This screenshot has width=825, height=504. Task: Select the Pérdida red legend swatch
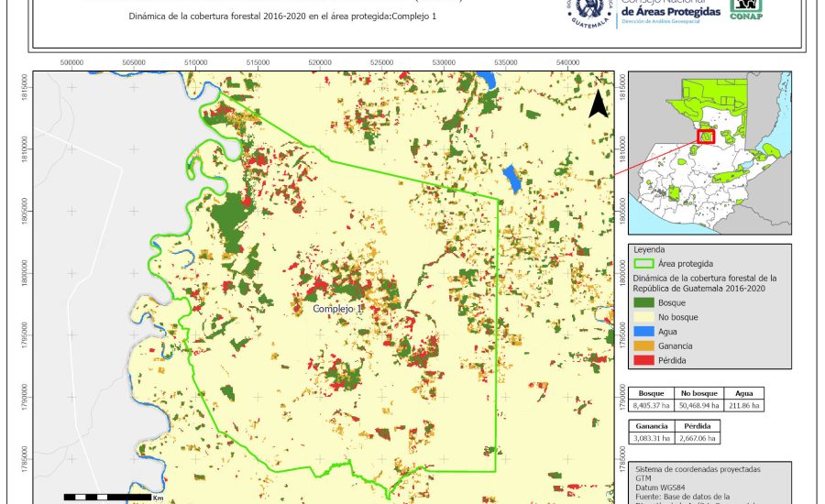click(x=647, y=360)
